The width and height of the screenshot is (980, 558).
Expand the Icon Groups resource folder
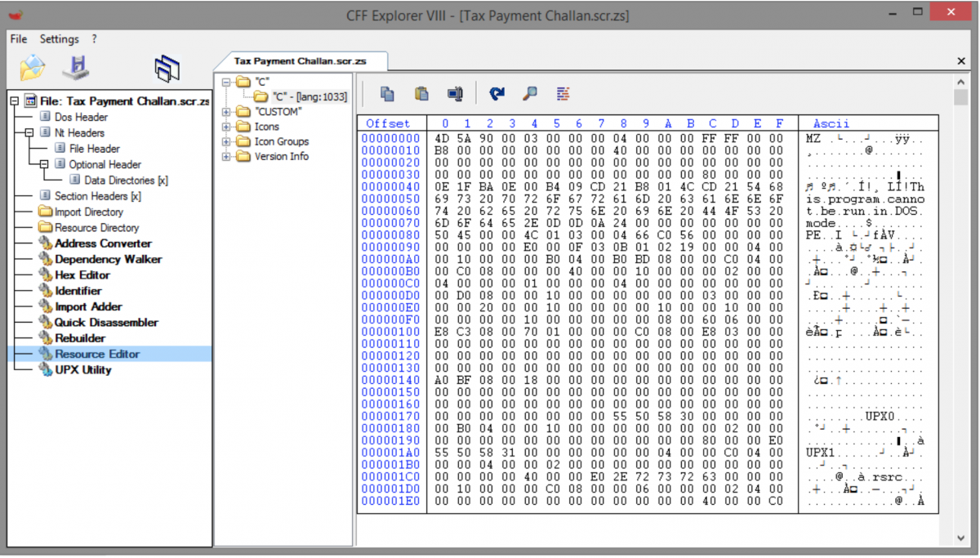point(226,141)
